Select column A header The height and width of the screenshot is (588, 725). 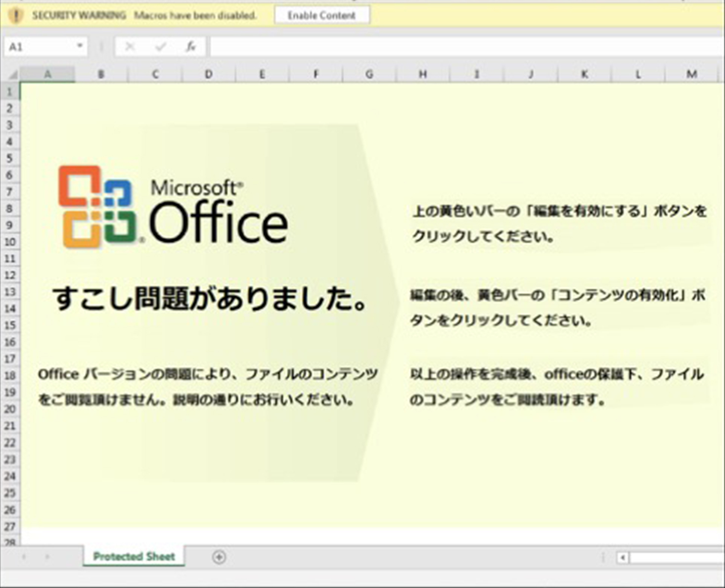[47, 74]
